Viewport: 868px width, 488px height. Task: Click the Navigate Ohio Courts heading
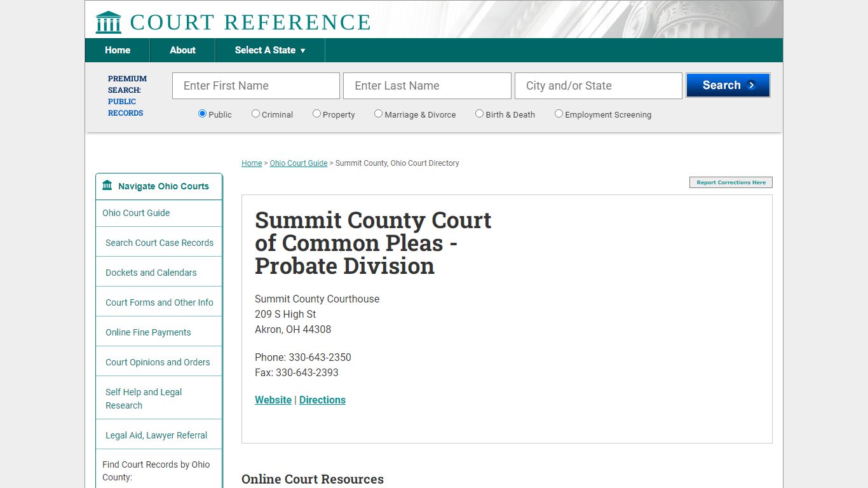point(163,186)
